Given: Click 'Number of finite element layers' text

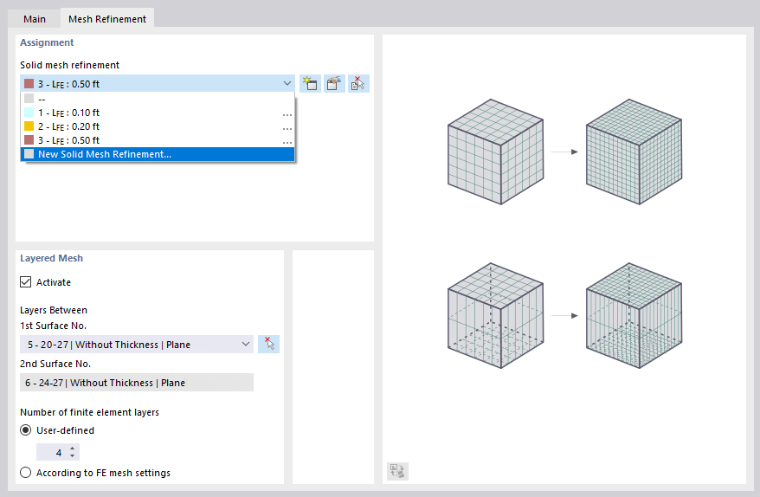Looking at the screenshot, I should click(x=90, y=412).
